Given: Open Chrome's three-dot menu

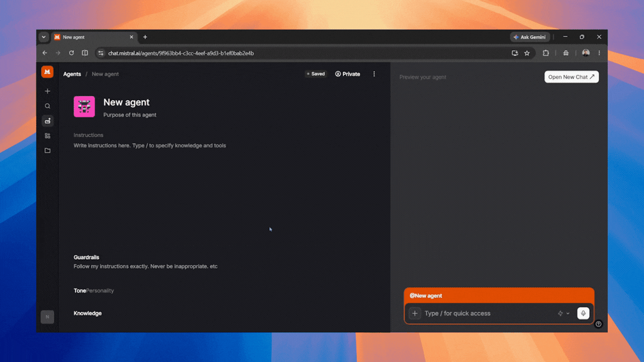Looking at the screenshot, I should [599, 53].
